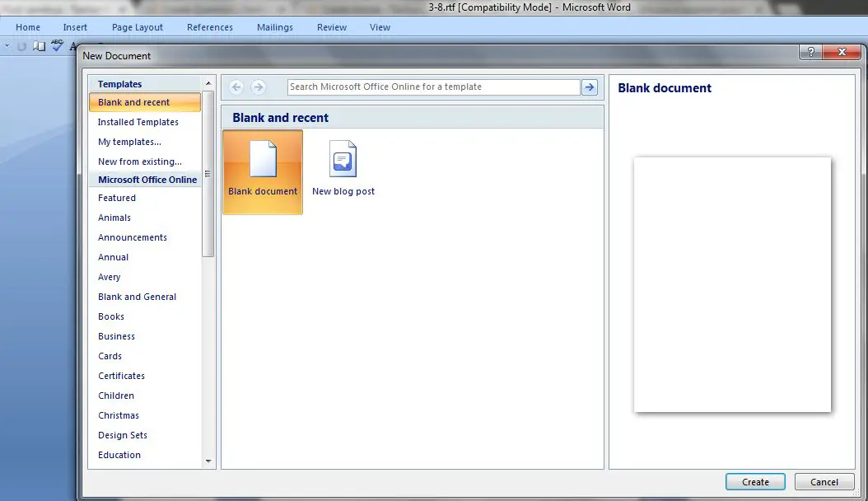Open the Review ribbon tab
This screenshot has height=501, width=868.
(x=332, y=27)
